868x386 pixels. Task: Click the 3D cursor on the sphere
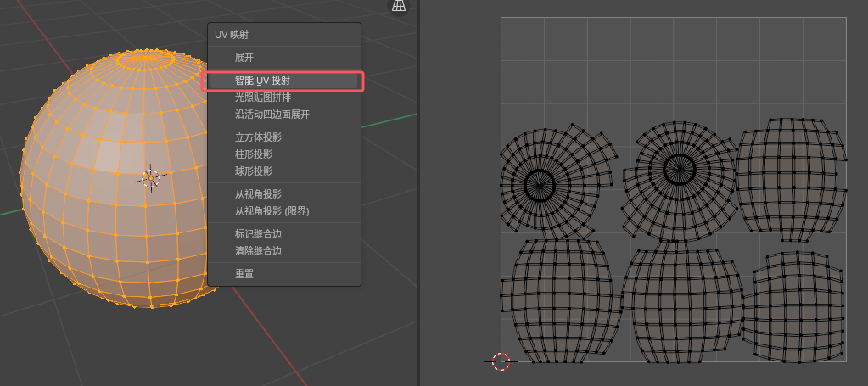pos(151,177)
